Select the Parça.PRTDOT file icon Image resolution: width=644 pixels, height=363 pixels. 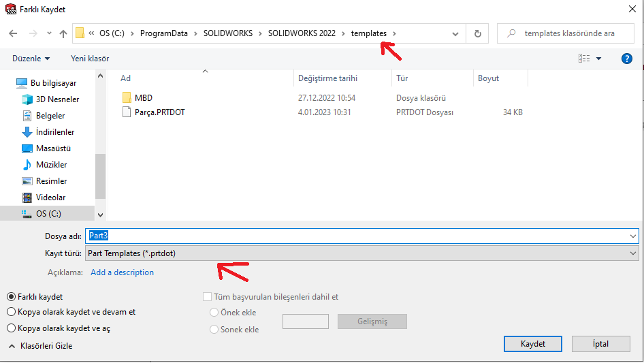coord(127,112)
